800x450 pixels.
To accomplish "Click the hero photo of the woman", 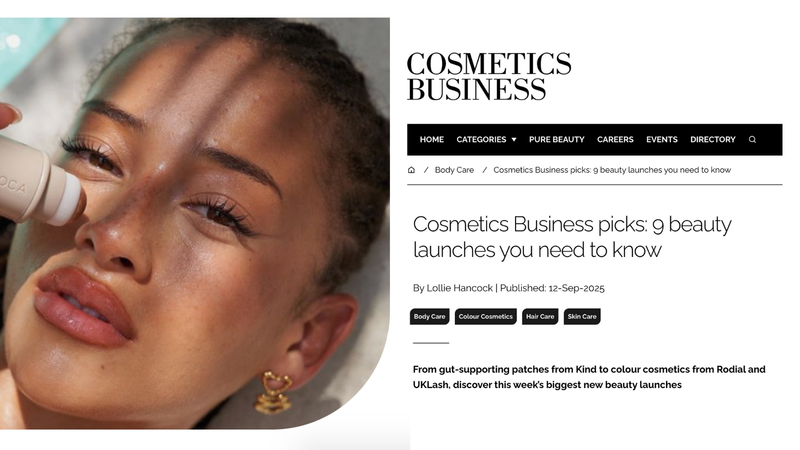I will (x=195, y=223).
